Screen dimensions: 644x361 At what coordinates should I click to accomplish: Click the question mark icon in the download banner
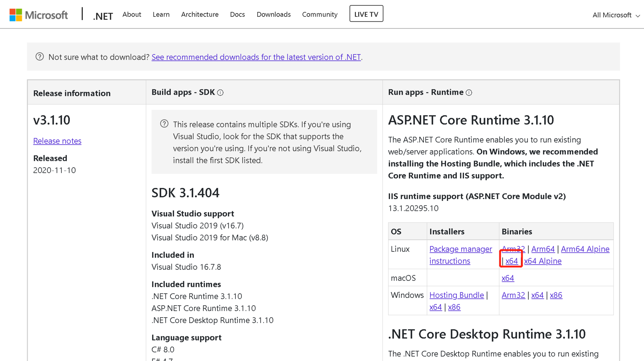(x=39, y=57)
